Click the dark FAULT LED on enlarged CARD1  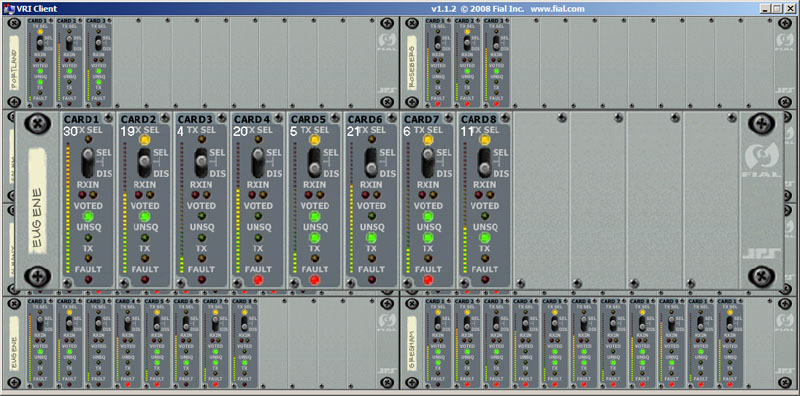click(88, 280)
